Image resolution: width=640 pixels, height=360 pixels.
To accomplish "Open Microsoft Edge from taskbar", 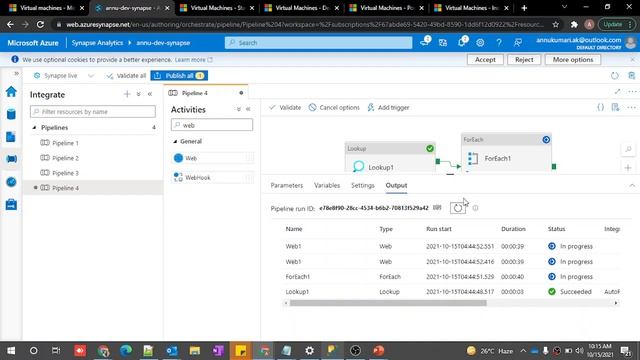I will point(126,351).
